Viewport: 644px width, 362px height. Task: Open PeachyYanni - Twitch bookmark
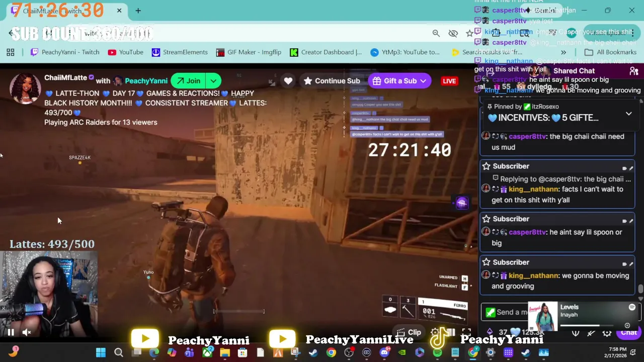(x=64, y=52)
